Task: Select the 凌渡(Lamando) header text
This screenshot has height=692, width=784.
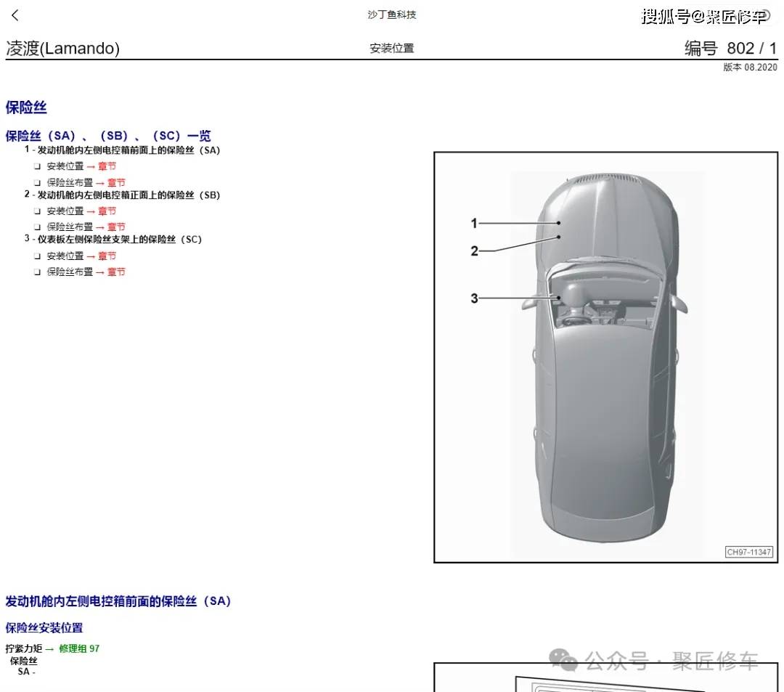Action: point(62,49)
